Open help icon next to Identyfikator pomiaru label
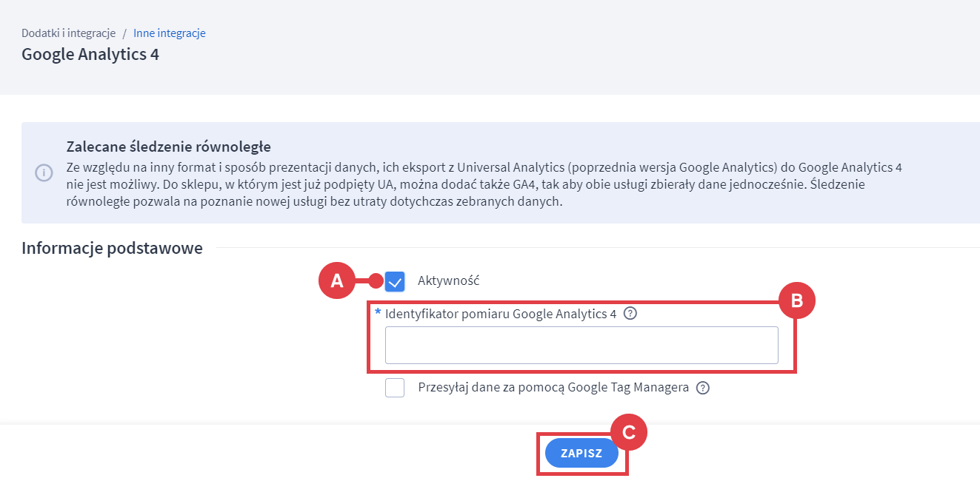The image size is (980, 481). pyautogui.click(x=630, y=313)
